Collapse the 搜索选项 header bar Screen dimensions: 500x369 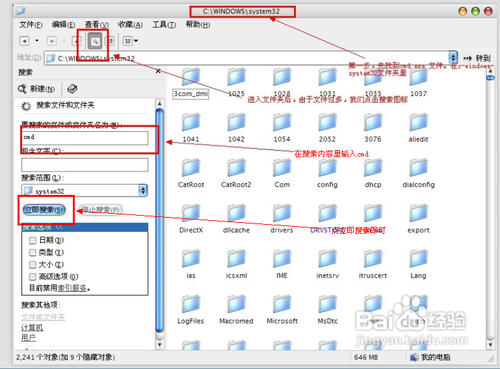point(85,228)
